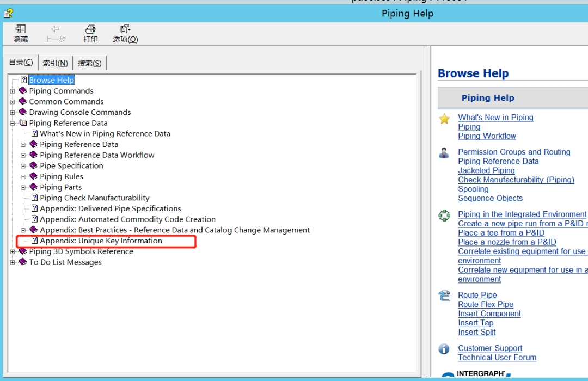Image resolution: width=588 pixels, height=381 pixels.
Task: Click the Piping 3D Symbols Reference book icon
Action: point(23,251)
